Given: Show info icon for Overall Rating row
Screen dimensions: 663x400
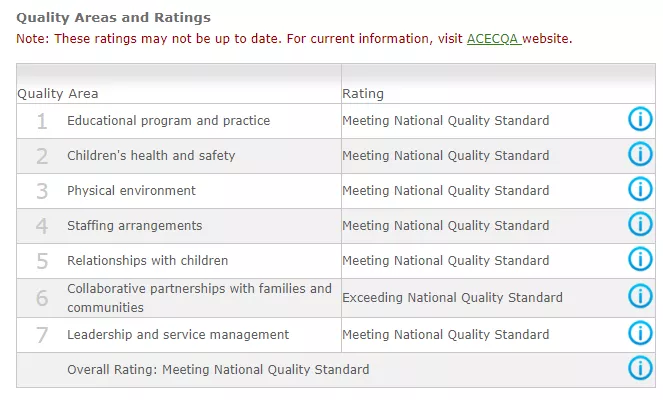Looking at the screenshot, I should coord(640,368).
